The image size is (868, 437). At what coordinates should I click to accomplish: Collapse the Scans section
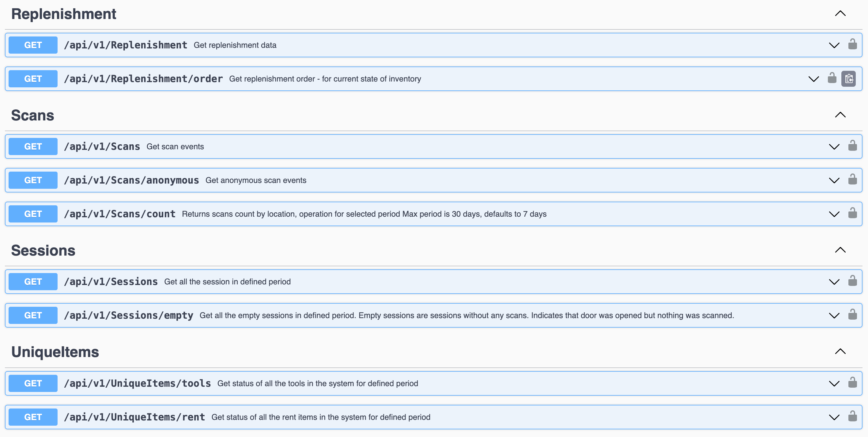[x=840, y=115]
